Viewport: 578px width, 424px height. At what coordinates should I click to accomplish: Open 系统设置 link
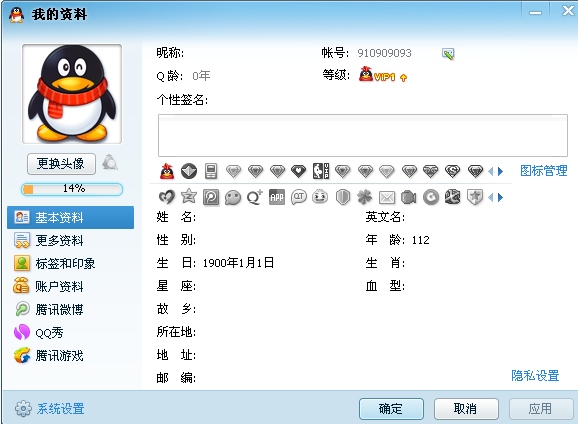tap(60, 409)
